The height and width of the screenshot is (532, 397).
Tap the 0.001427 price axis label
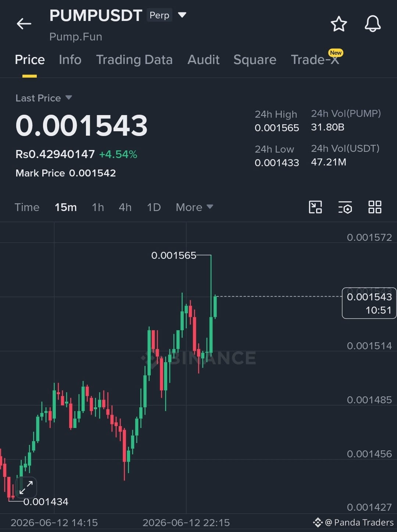coord(369,507)
